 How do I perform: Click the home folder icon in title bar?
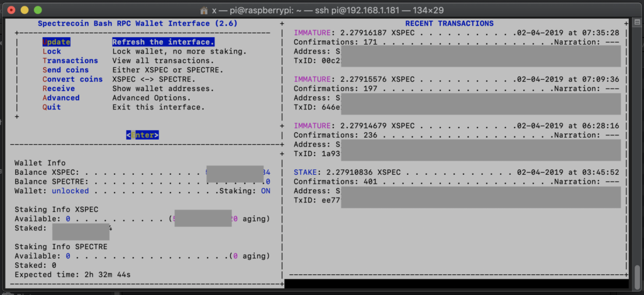click(x=204, y=10)
